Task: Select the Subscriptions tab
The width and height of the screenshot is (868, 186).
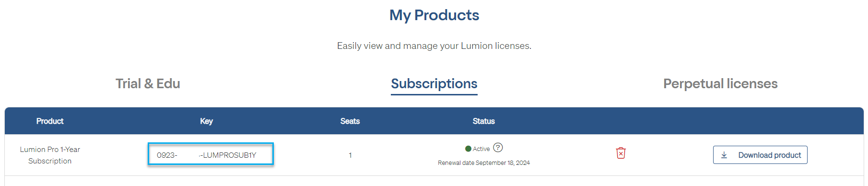Action: coord(434,84)
